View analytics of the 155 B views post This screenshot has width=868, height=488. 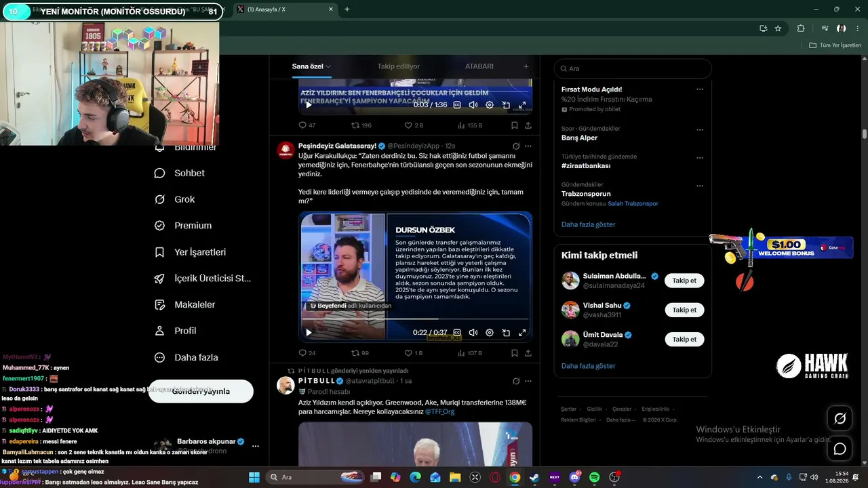pos(470,125)
